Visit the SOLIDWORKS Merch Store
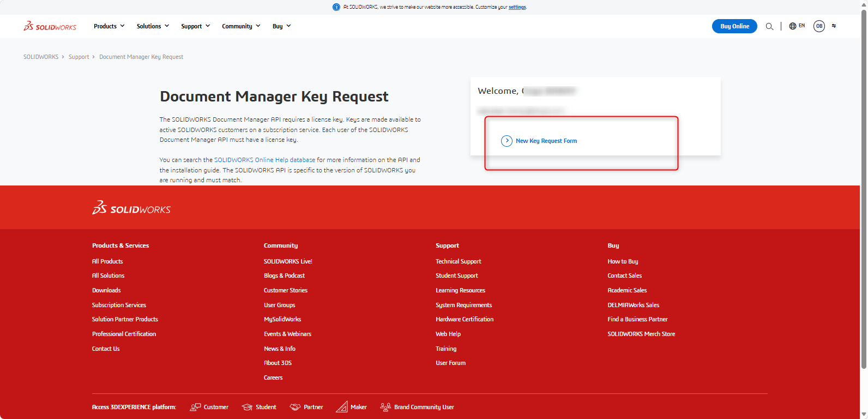 (641, 334)
